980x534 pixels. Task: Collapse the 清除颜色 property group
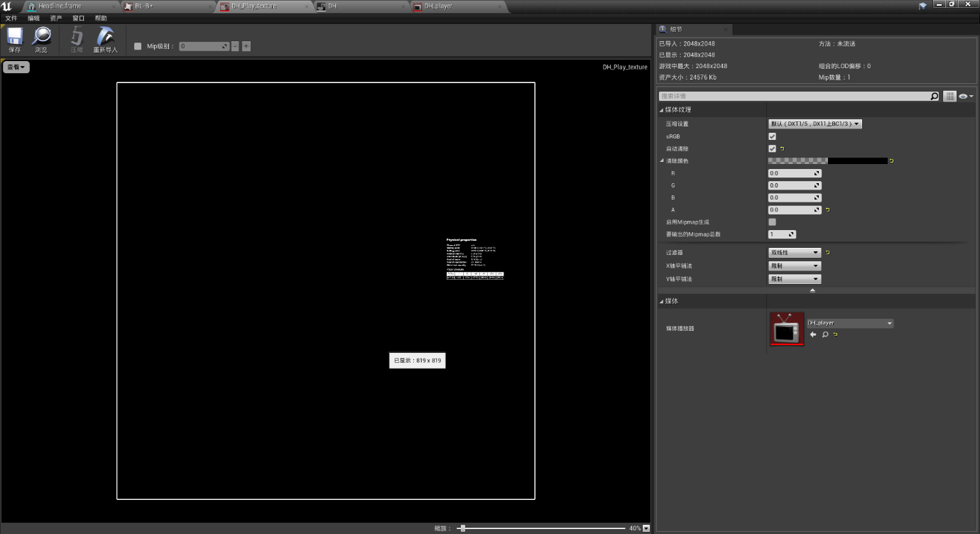(662, 161)
